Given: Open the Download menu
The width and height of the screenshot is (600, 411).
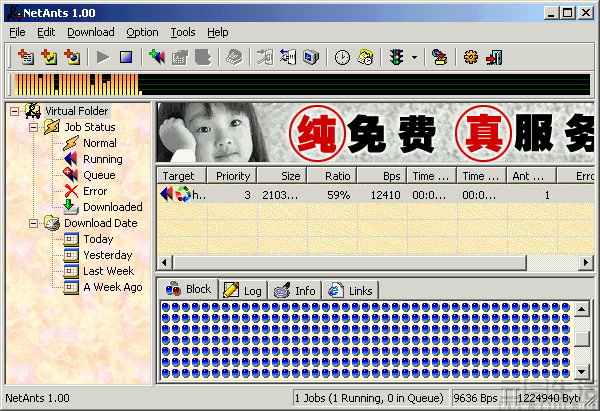Looking at the screenshot, I should click(91, 32).
